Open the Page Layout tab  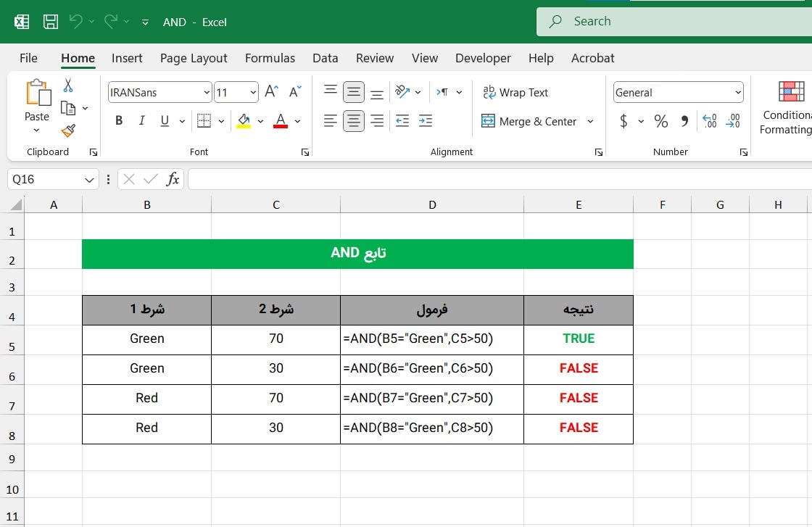tap(194, 58)
